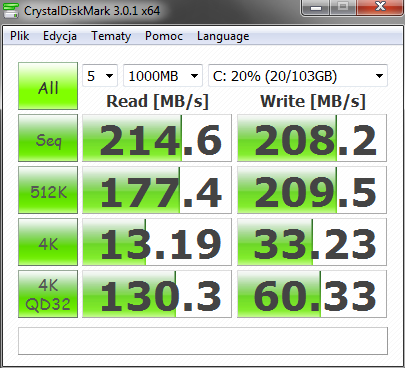Click the Seq read result 214.6

157,138
